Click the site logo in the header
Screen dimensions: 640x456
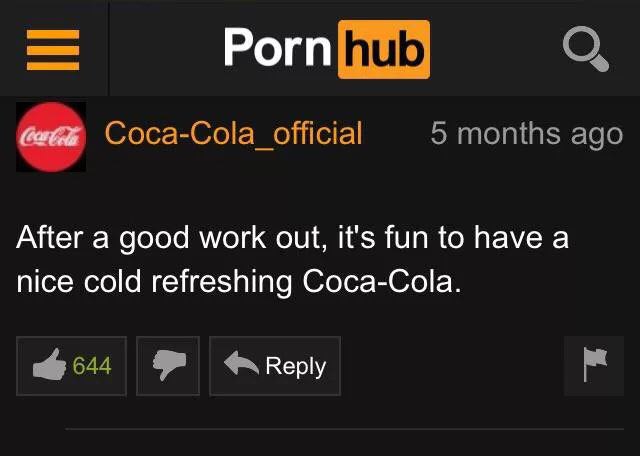[327, 49]
